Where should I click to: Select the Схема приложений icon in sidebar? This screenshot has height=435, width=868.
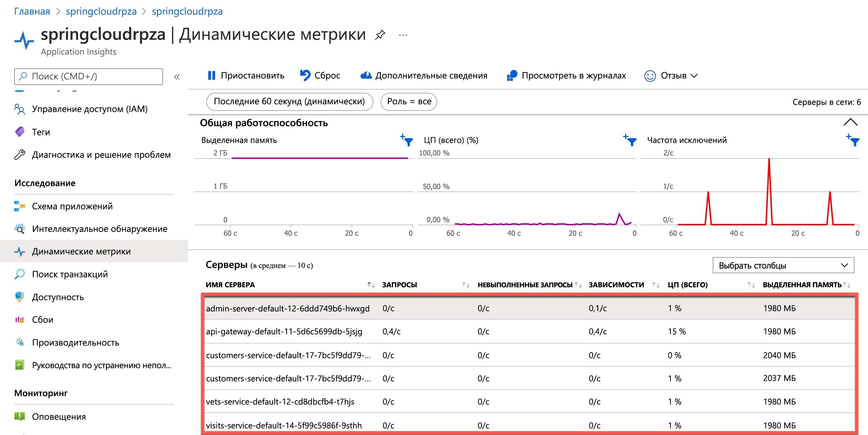tap(20, 206)
